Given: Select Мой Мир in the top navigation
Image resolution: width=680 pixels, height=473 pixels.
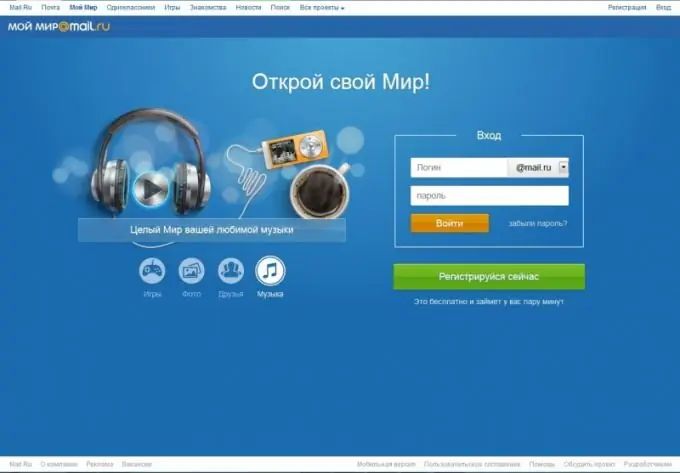Looking at the screenshot, I should click(x=83, y=7).
